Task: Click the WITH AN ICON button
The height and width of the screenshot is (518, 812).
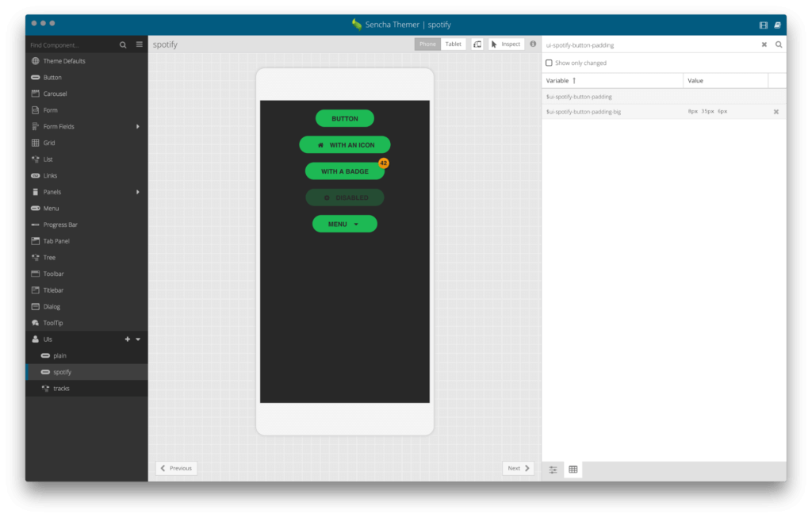Action: [x=345, y=145]
